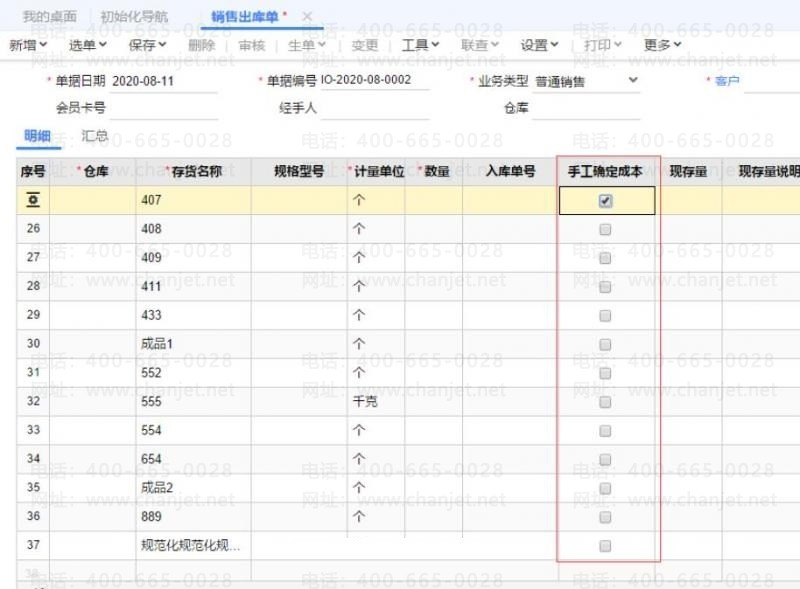Select row number 30
This screenshot has width=800, height=589.
coord(33,344)
